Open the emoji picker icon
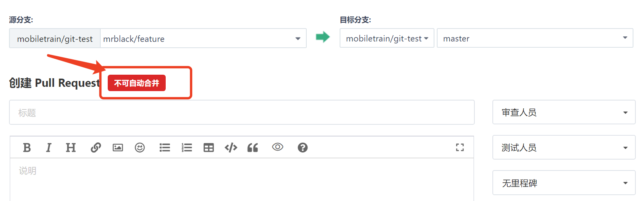This screenshot has height=201, width=644. click(x=139, y=147)
